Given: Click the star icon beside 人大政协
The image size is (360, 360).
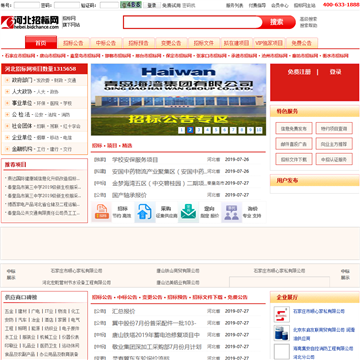Looking at the screenshot, I should (x=7, y=92).
